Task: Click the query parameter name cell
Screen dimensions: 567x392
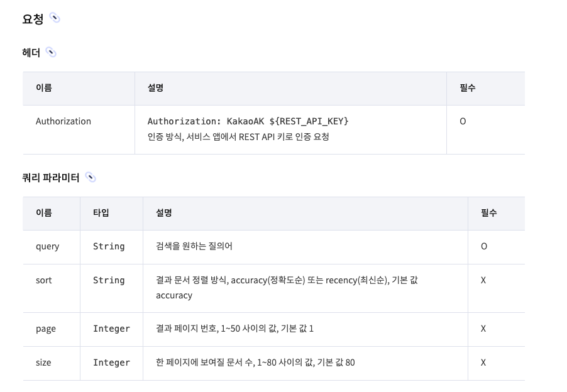Action: (47, 246)
